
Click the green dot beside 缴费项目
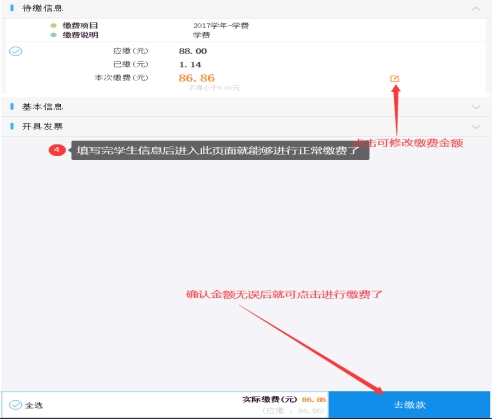tap(53, 26)
